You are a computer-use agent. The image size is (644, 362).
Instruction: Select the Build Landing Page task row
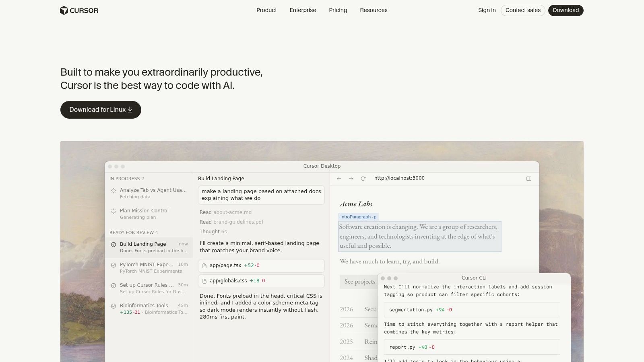[149, 247]
